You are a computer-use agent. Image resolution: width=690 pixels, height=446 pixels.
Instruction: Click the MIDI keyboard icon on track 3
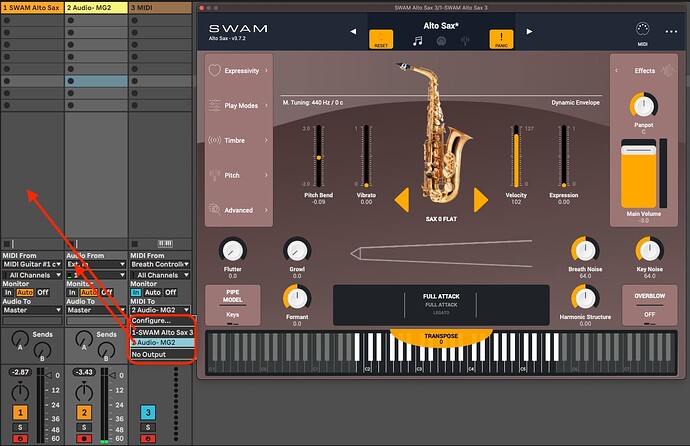click(x=165, y=244)
